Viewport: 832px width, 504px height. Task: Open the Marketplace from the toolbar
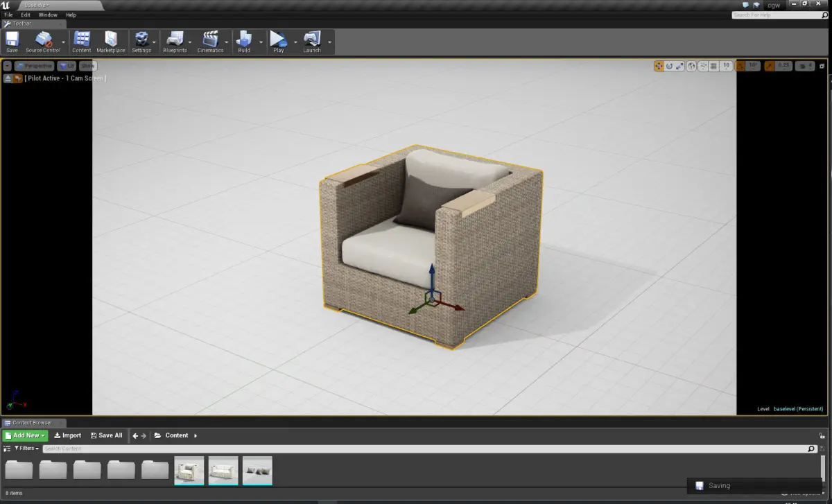pos(111,41)
